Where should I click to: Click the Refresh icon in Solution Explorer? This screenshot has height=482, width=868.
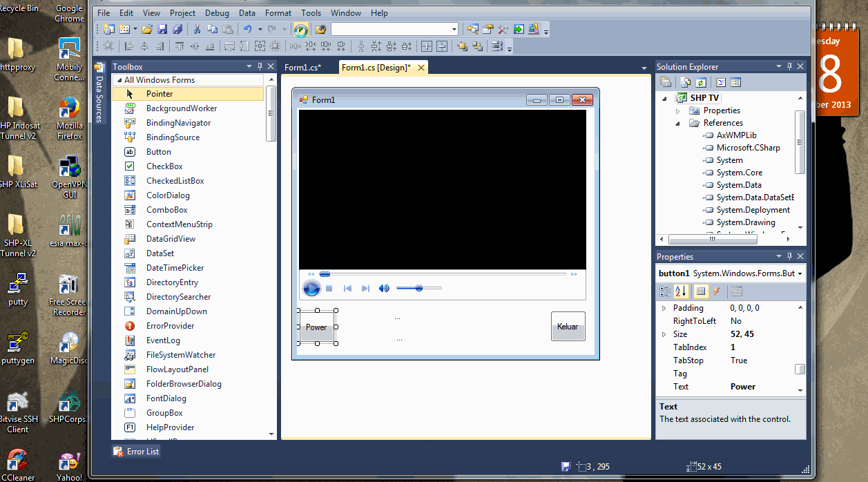[x=700, y=82]
